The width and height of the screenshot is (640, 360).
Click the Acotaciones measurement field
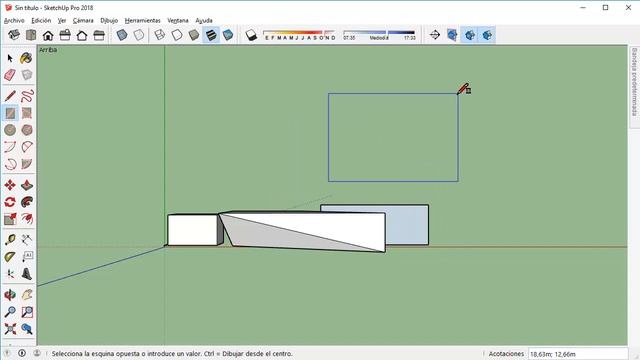(578, 354)
